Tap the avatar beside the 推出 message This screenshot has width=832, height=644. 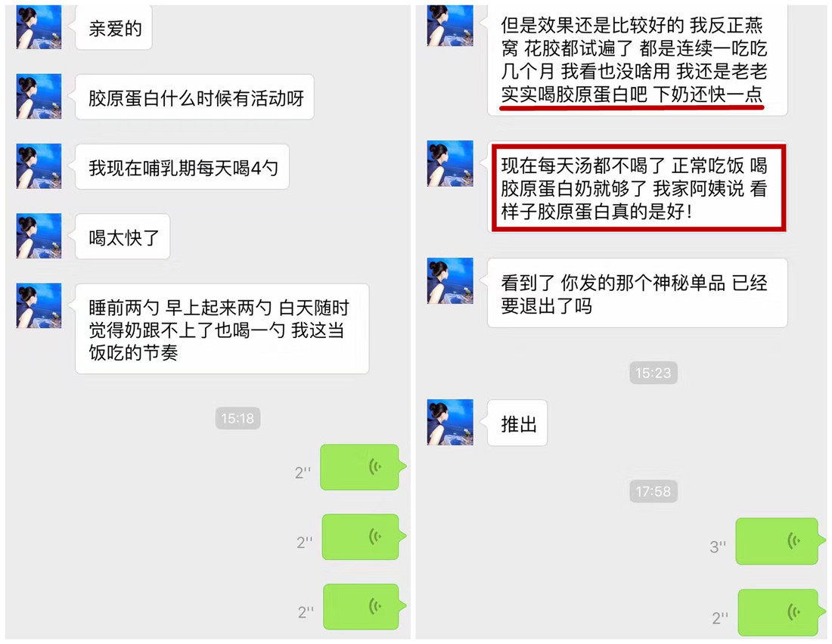coord(450,422)
